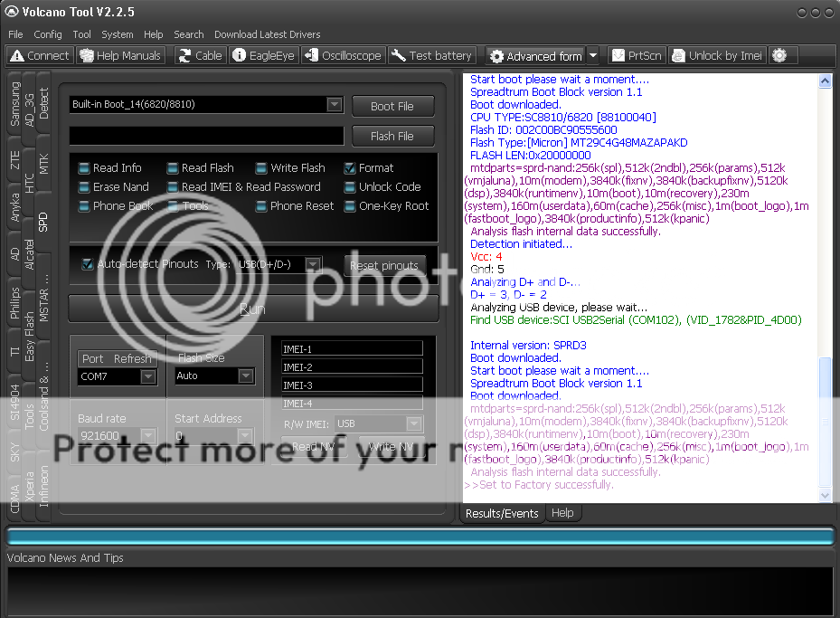This screenshot has width=840, height=618.
Task: Open the Search menu
Action: click(x=189, y=34)
